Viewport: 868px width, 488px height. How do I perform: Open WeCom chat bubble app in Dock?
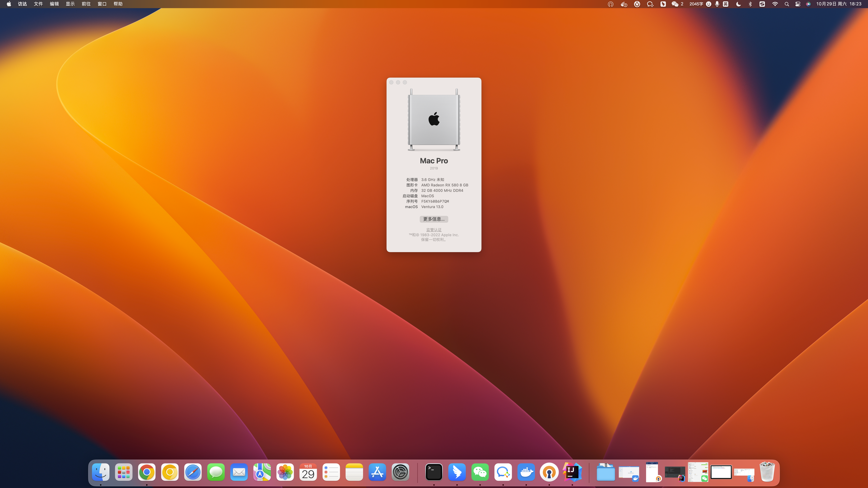503,472
